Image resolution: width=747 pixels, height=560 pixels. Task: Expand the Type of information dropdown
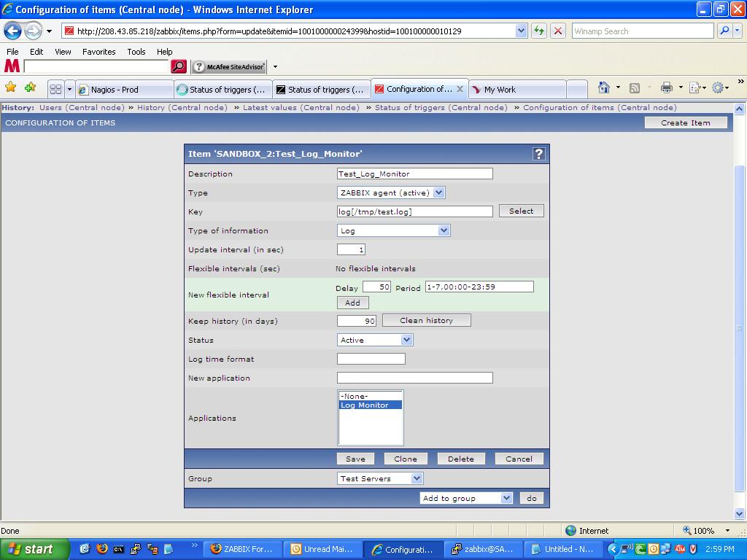(444, 230)
